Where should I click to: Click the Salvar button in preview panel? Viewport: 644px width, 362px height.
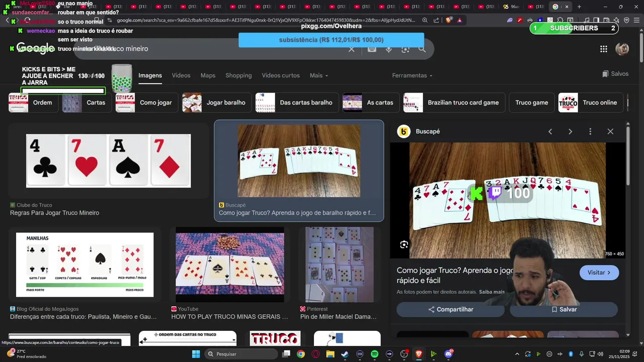click(x=563, y=309)
